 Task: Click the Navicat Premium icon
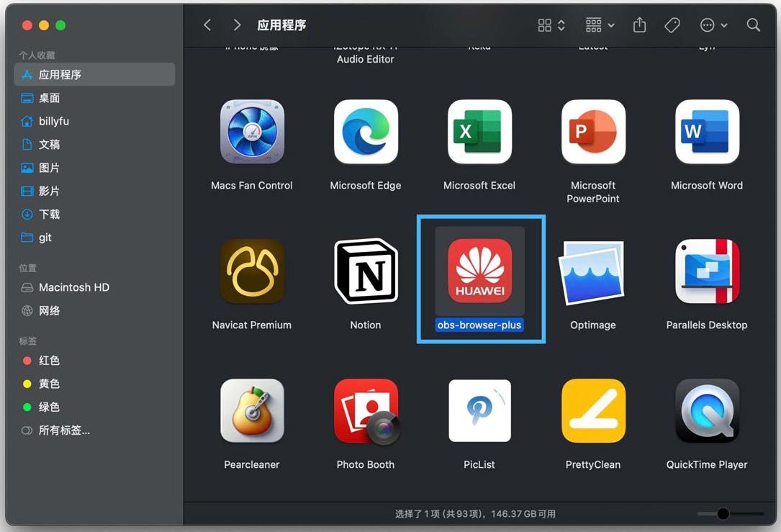(252, 271)
